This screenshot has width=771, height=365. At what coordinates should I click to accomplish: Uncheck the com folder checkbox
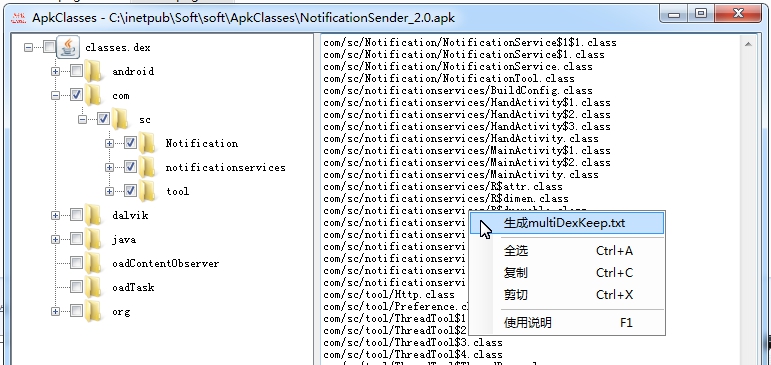[x=76, y=95]
